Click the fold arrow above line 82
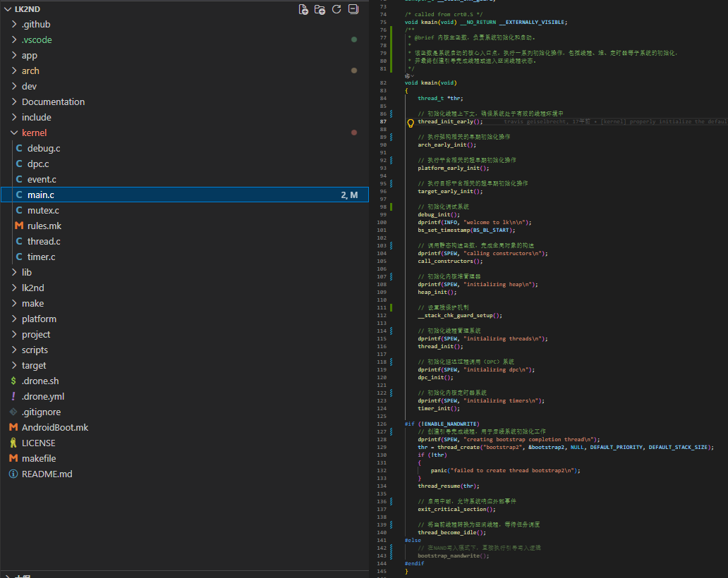The image size is (728, 578). 409,76
